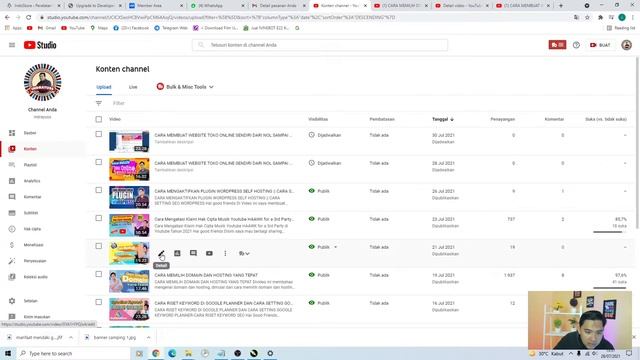640x360 pixels.
Task: Open comments icon on the hovered video row
Action: point(193,253)
